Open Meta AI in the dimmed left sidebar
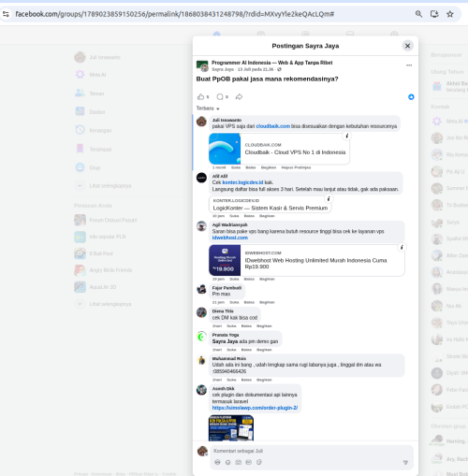 pos(91,75)
